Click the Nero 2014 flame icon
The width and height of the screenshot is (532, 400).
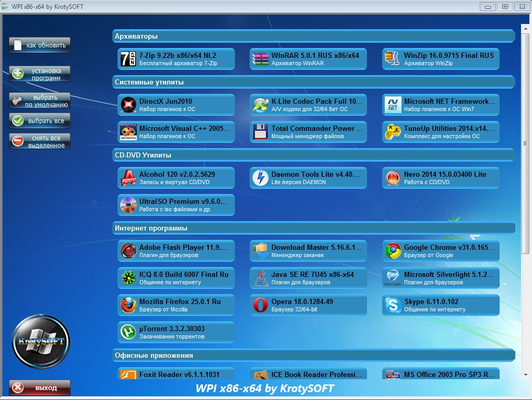click(393, 178)
